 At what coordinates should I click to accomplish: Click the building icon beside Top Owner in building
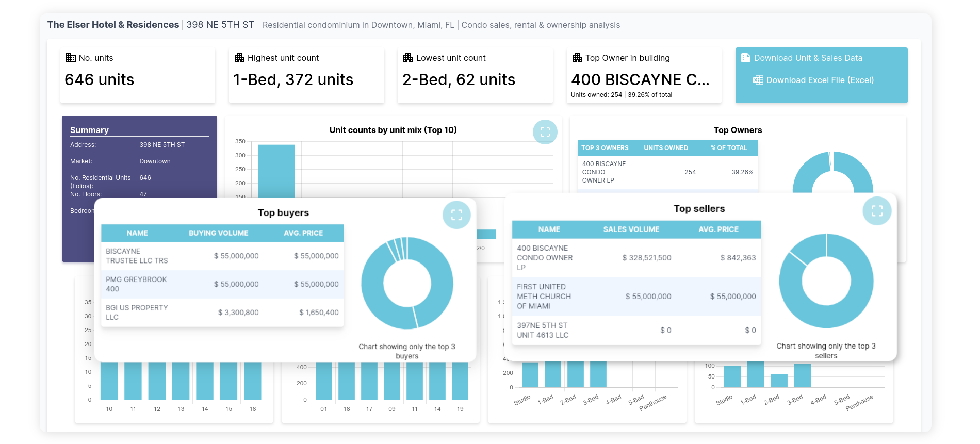pyautogui.click(x=577, y=58)
